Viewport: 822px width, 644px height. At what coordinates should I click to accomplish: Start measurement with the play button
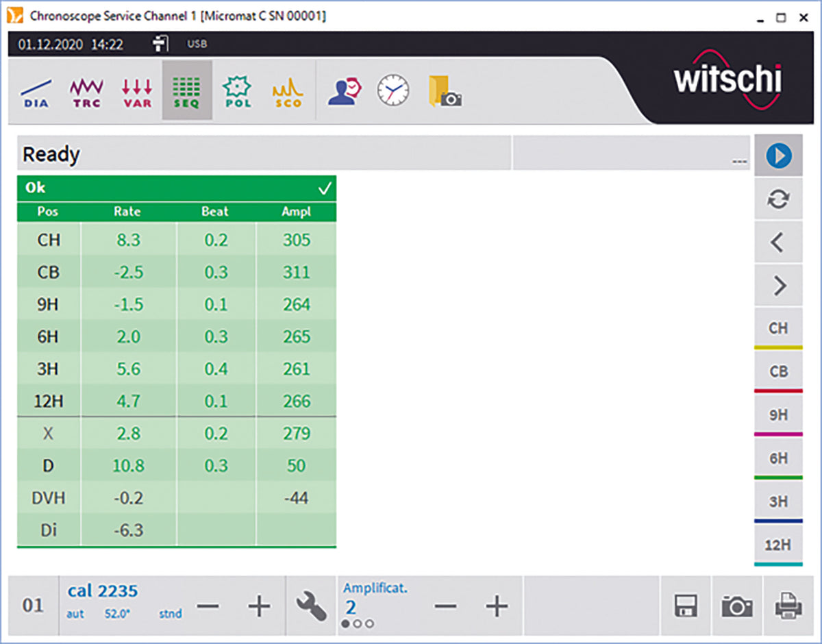click(778, 156)
